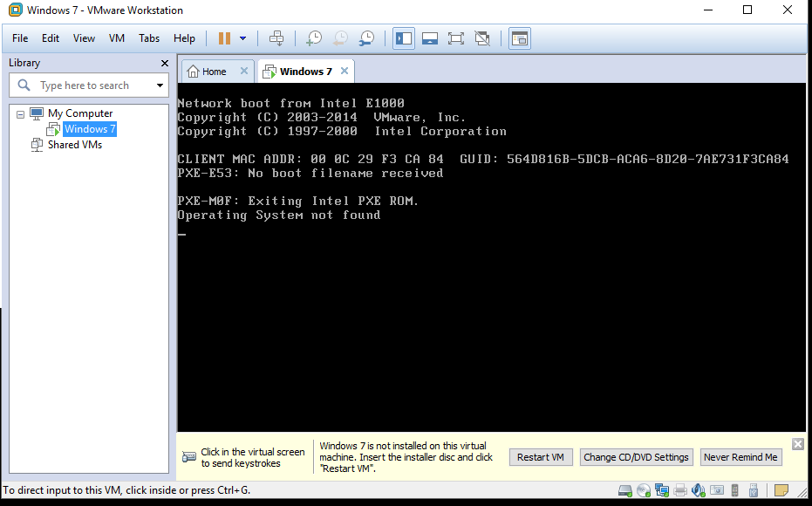This screenshot has height=506, width=812.
Task: Focus the library search field
Action: 85,85
